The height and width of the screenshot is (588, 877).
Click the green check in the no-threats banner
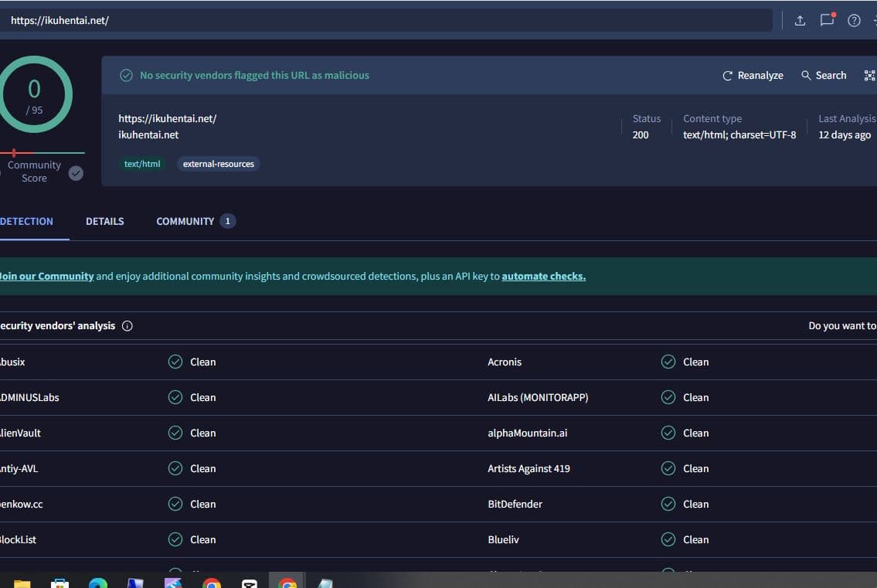[x=126, y=76]
